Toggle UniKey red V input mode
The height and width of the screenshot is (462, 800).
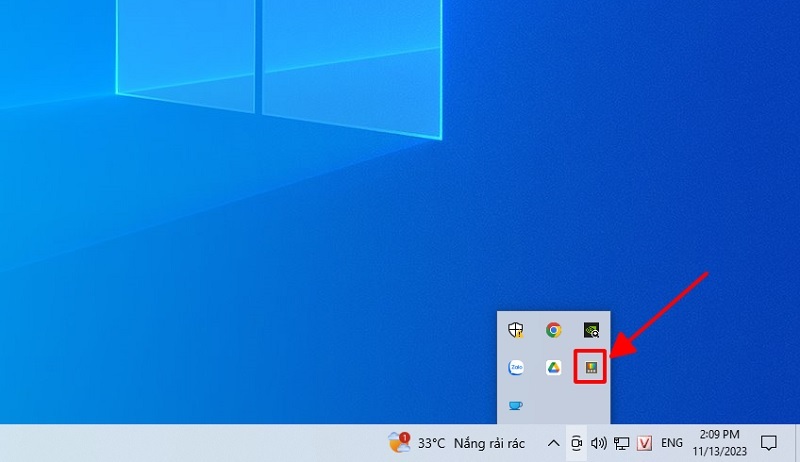coord(645,442)
